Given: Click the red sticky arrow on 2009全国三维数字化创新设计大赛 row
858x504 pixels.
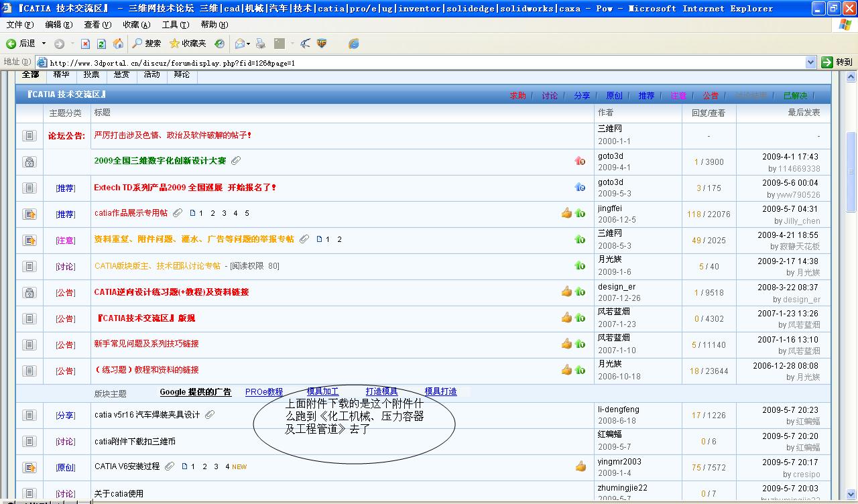Looking at the screenshot, I should point(580,161).
